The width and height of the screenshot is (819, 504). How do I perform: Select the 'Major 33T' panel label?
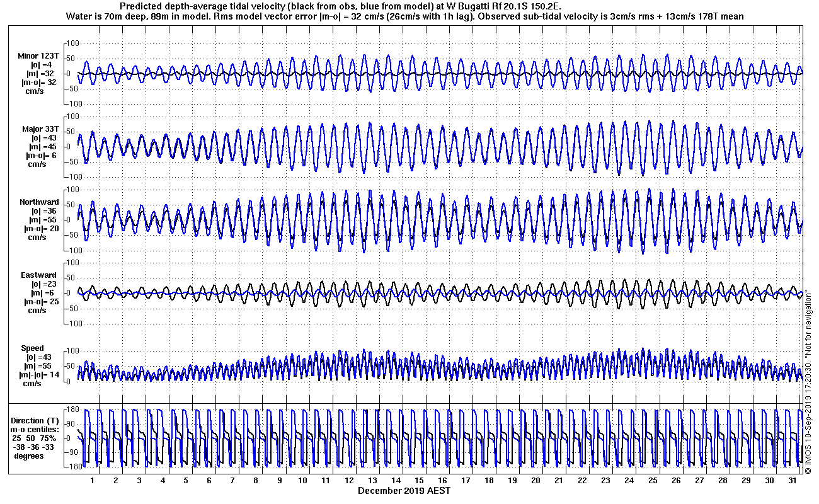(x=40, y=129)
